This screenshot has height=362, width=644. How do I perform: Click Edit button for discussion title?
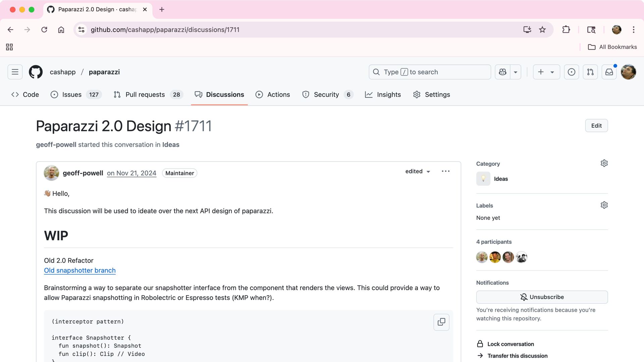[x=596, y=126]
